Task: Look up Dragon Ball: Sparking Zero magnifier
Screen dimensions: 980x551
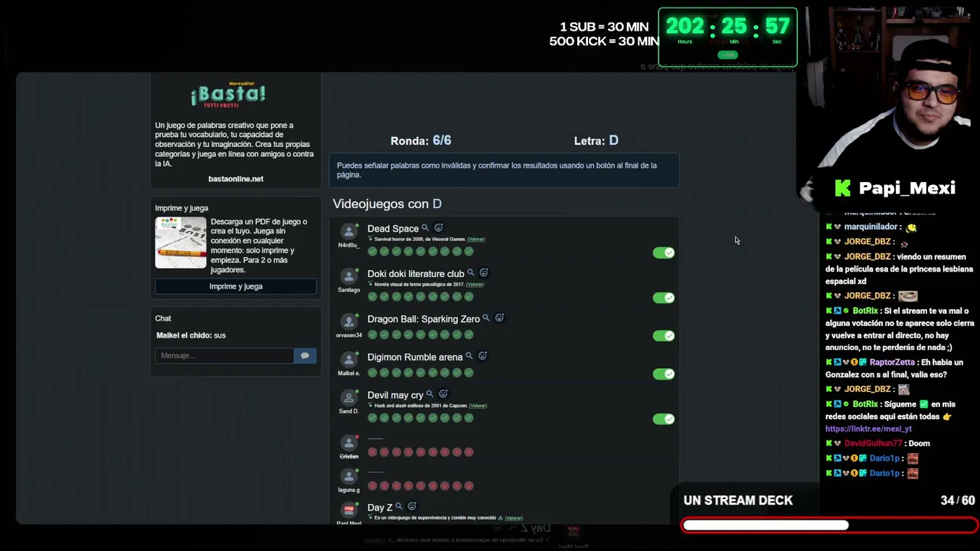Action: point(486,318)
